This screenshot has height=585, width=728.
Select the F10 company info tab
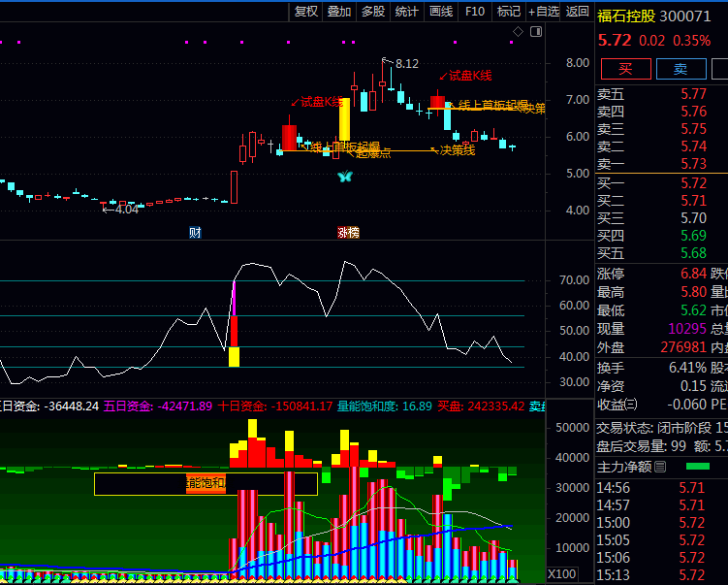pyautogui.click(x=475, y=12)
